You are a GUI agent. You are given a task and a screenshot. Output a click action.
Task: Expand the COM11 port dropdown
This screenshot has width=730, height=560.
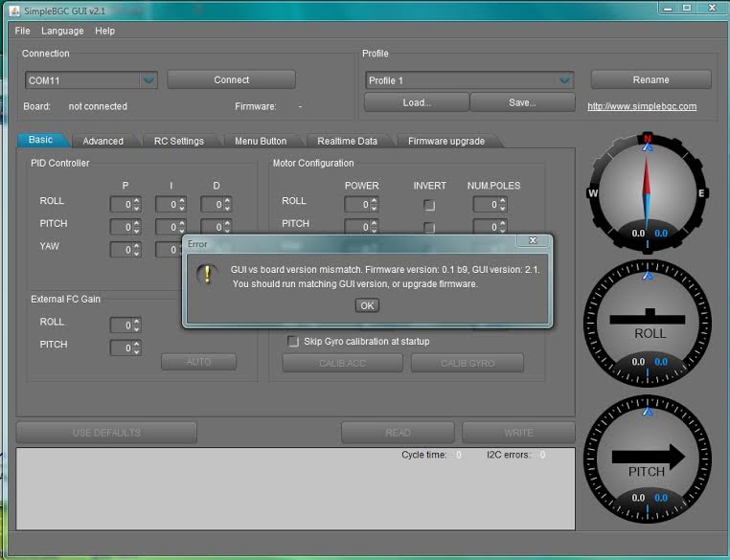click(x=148, y=80)
